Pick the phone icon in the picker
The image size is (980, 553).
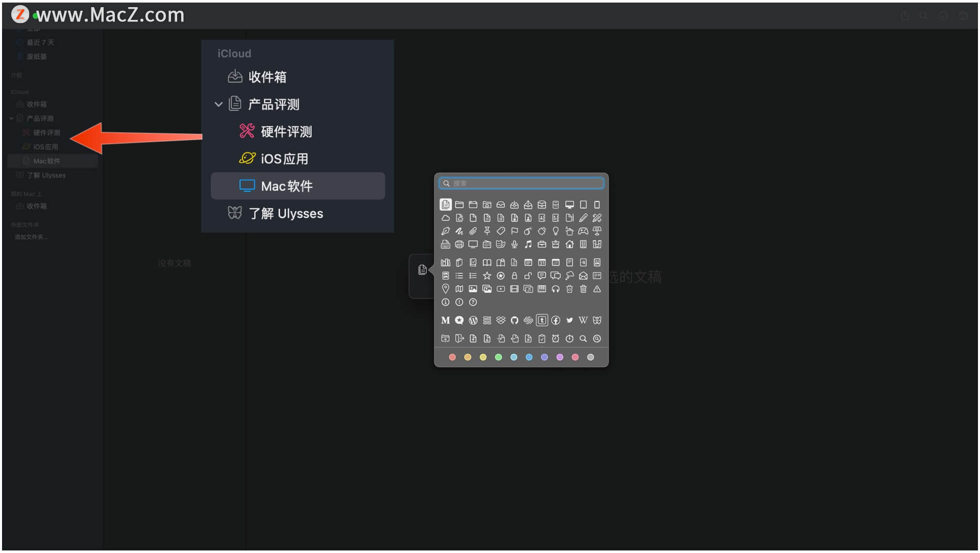(x=597, y=205)
